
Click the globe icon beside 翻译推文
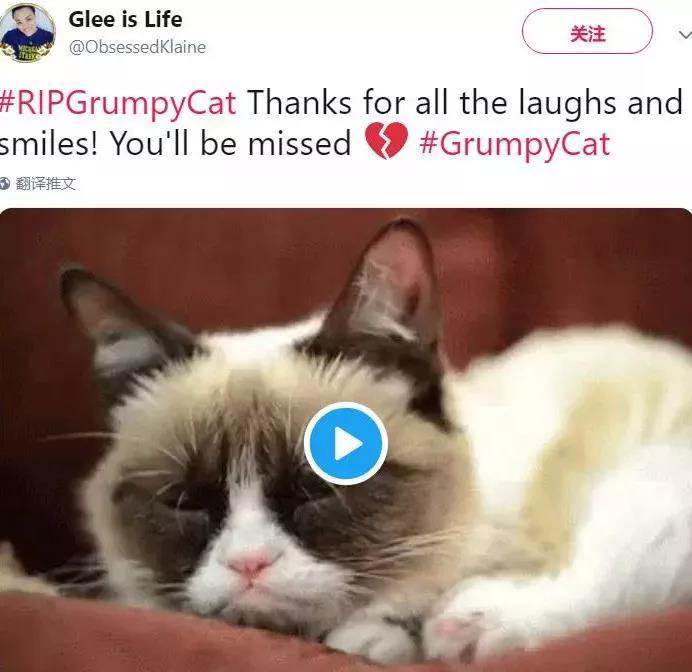[x=5, y=183]
